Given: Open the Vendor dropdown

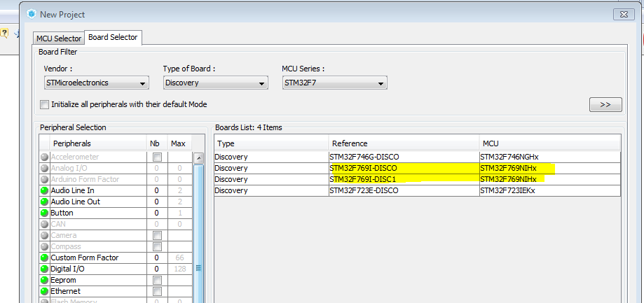Looking at the screenshot, I should click(97, 83).
